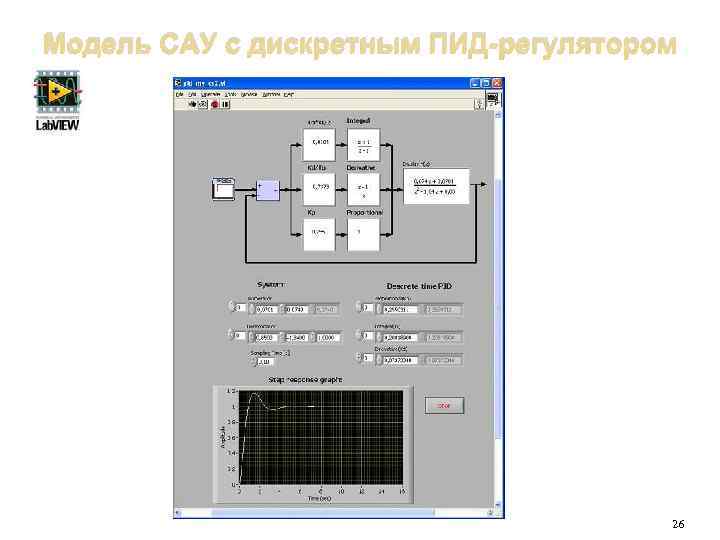The height and width of the screenshot is (540, 720).
Task: Click the System denominator index stepper
Action: click(231, 334)
